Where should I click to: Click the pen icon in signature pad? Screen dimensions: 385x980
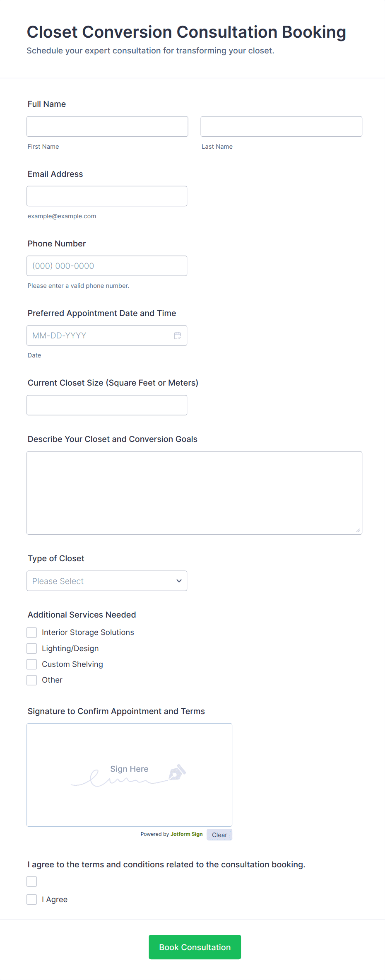coord(177,772)
